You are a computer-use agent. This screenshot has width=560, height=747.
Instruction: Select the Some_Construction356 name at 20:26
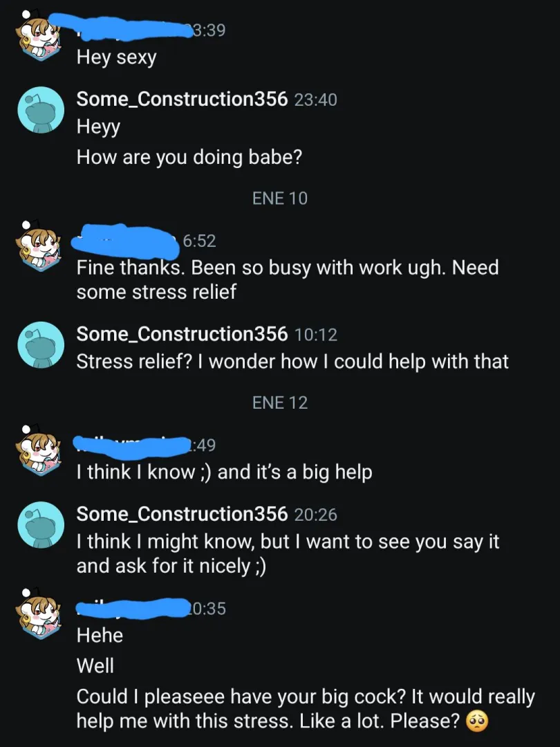(182, 514)
